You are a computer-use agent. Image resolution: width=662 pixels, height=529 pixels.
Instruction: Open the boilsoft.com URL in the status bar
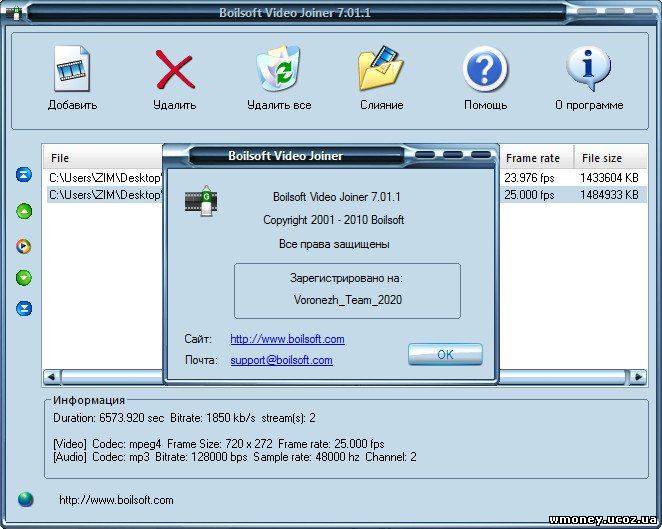point(116,500)
